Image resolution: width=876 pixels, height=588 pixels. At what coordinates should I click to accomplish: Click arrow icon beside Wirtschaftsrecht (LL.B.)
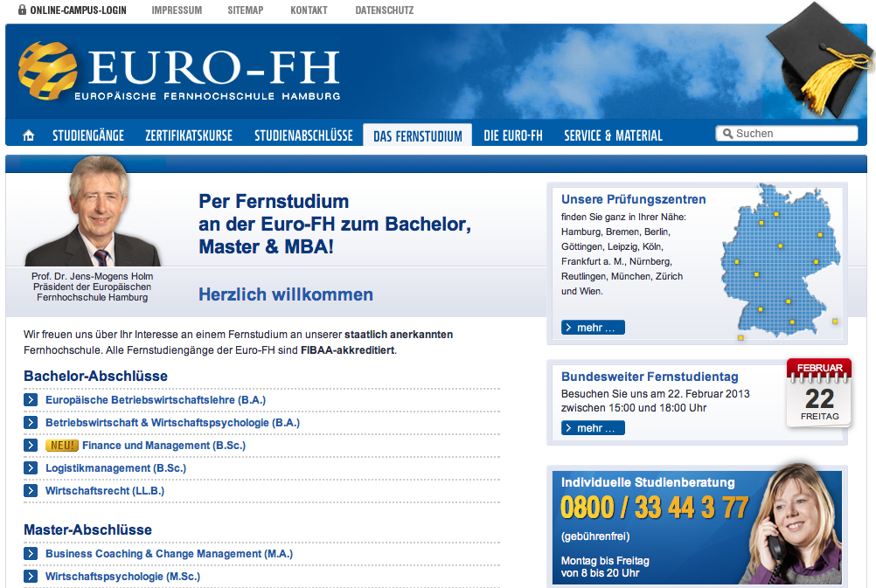pos(31,491)
